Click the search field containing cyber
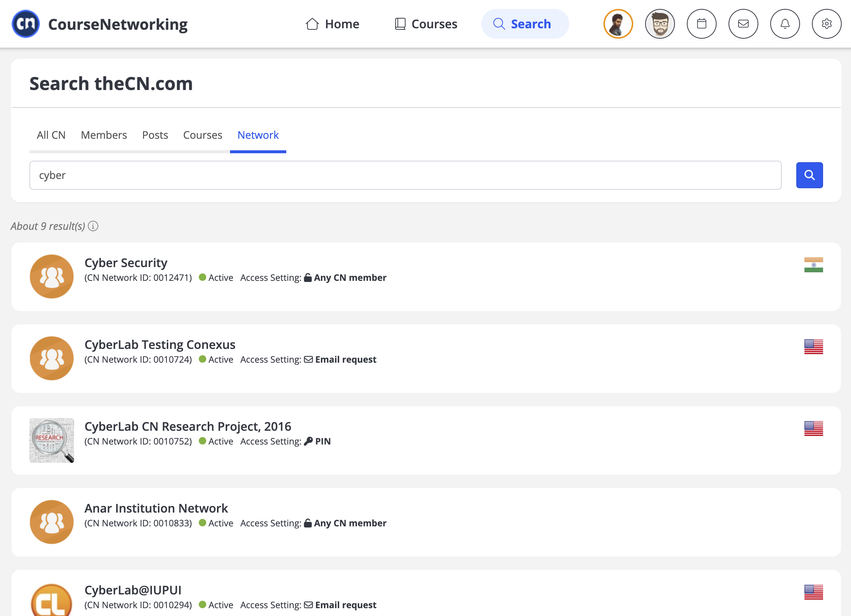The image size is (851, 616). click(405, 175)
